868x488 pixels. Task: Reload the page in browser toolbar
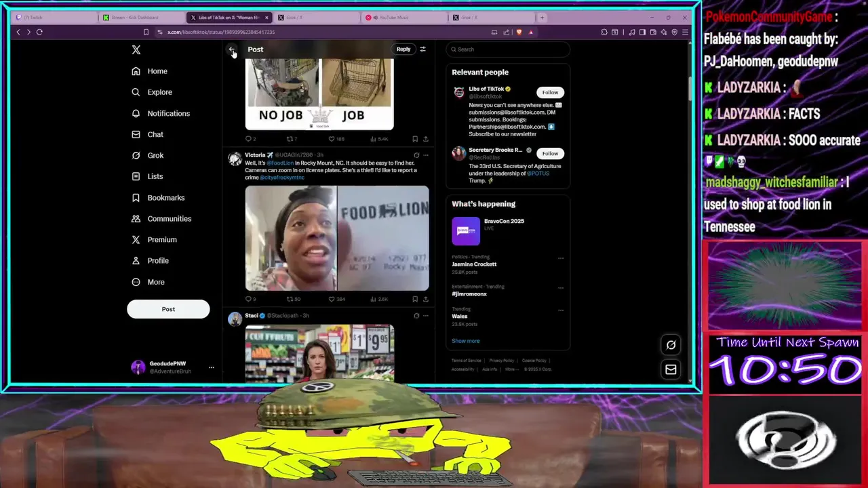pos(39,32)
